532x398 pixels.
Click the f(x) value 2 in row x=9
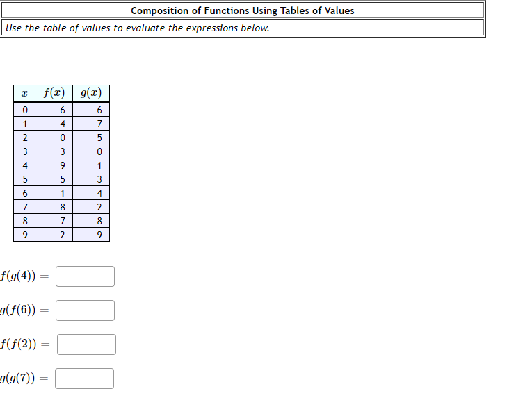[63, 235]
